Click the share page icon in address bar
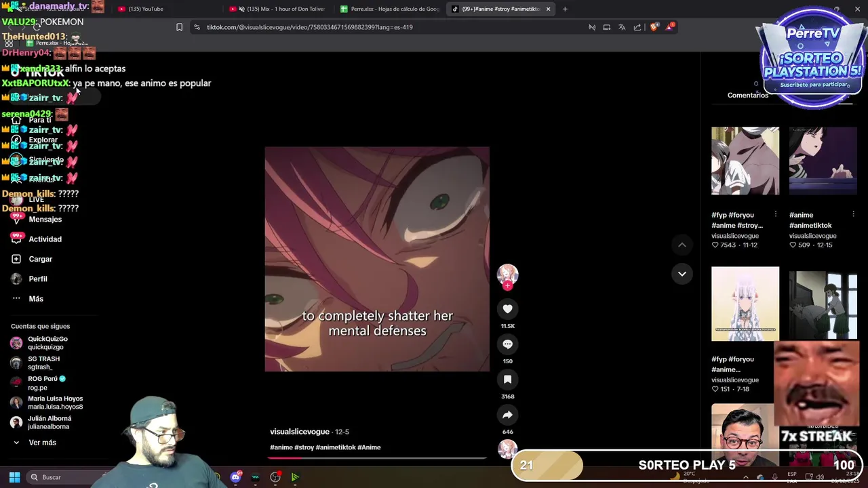 click(x=637, y=27)
